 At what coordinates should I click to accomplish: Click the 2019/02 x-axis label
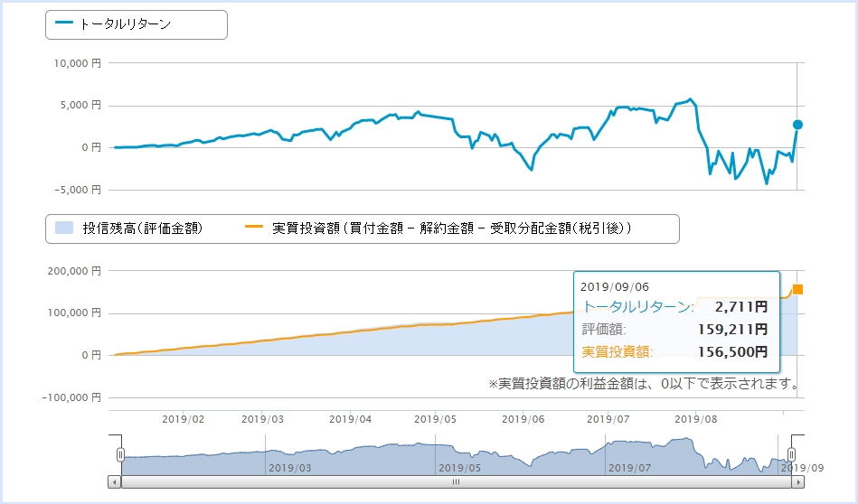183,419
